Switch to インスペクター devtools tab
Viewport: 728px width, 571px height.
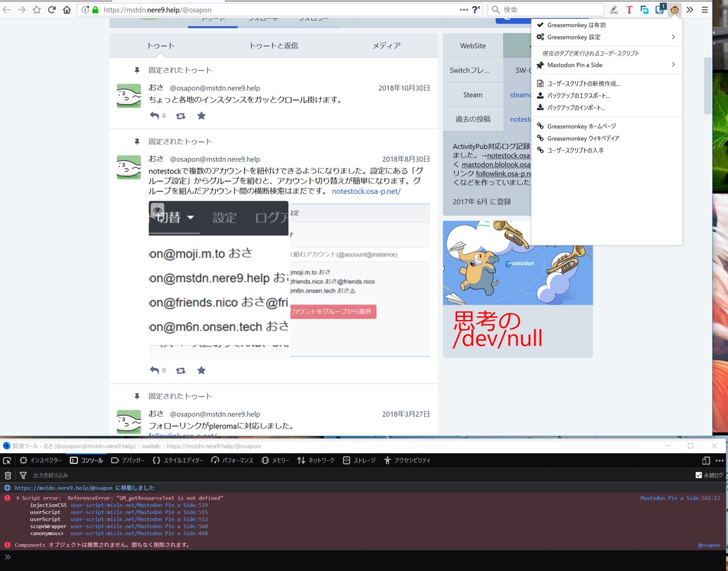41,461
